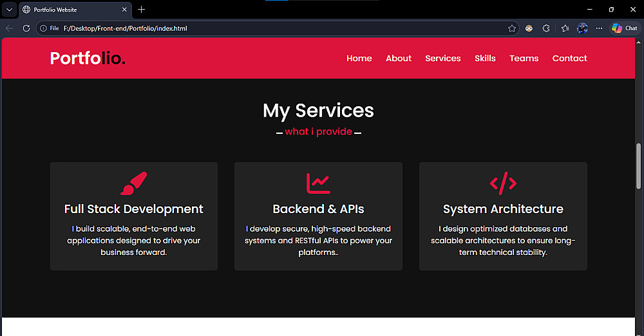Screen dimensions: 644x336
Task: Click the Portfolio. logo
Action: click(88, 59)
